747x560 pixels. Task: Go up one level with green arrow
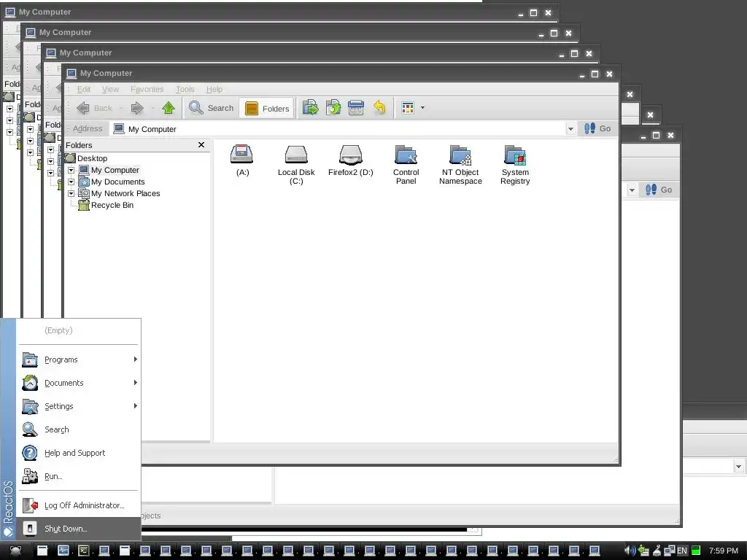coord(169,108)
